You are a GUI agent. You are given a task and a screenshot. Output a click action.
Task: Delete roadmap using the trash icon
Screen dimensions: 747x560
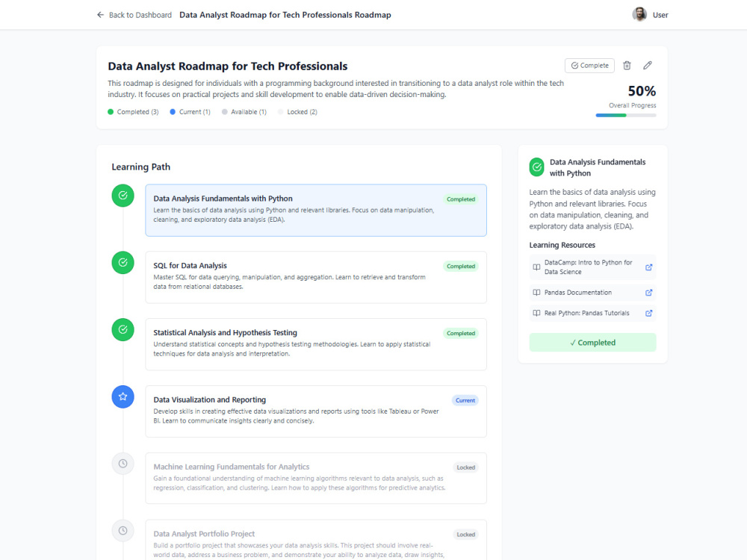tap(627, 65)
